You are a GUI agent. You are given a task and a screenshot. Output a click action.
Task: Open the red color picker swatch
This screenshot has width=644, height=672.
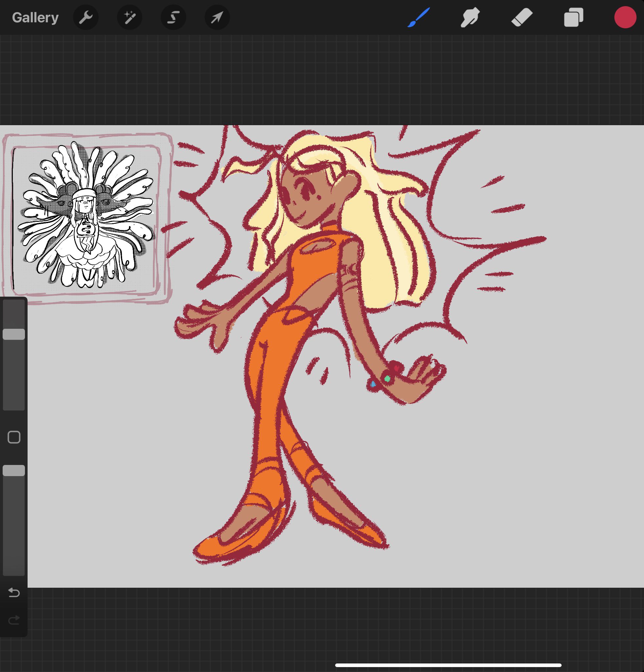click(625, 17)
